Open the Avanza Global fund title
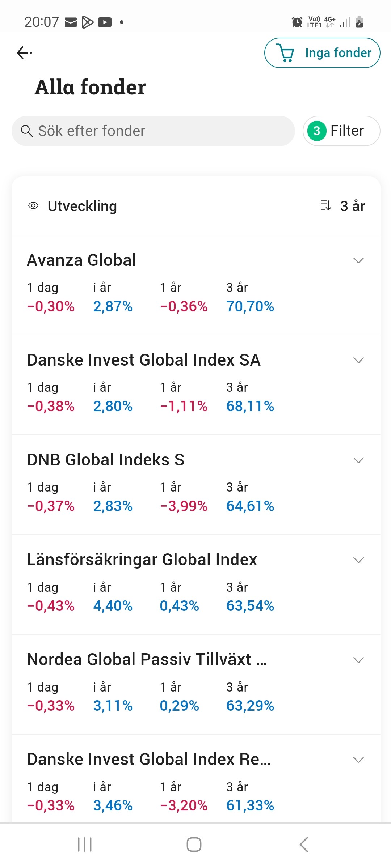 click(81, 260)
